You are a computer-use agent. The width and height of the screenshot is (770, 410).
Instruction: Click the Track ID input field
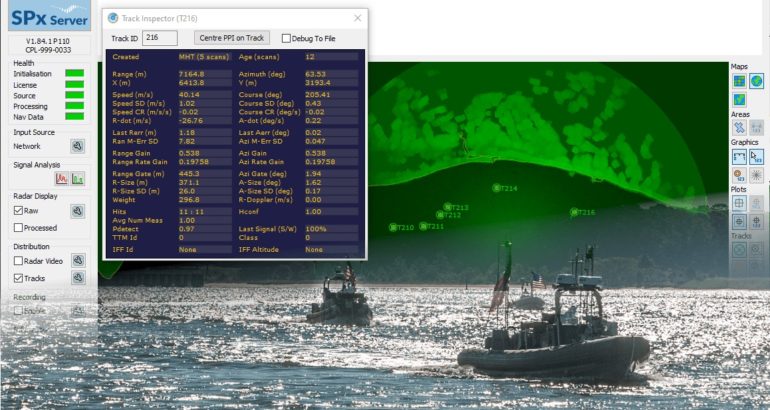pyautogui.click(x=160, y=38)
